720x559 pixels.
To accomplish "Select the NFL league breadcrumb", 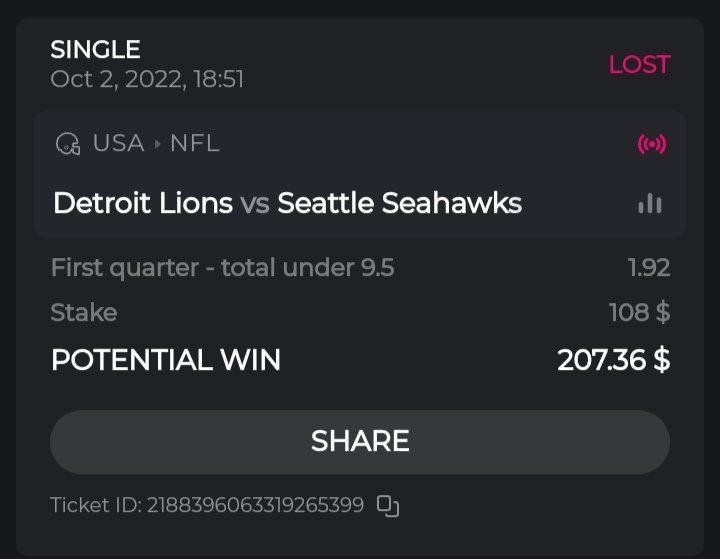I will tap(194, 143).
